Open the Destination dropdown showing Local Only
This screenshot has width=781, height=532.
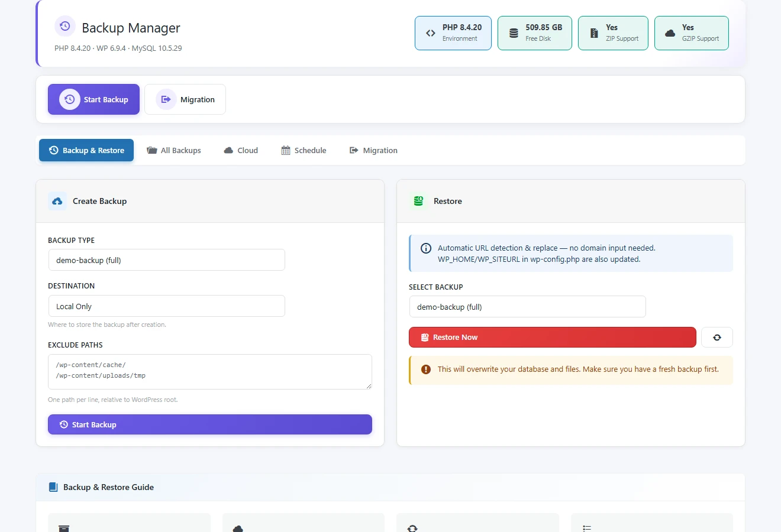(166, 306)
